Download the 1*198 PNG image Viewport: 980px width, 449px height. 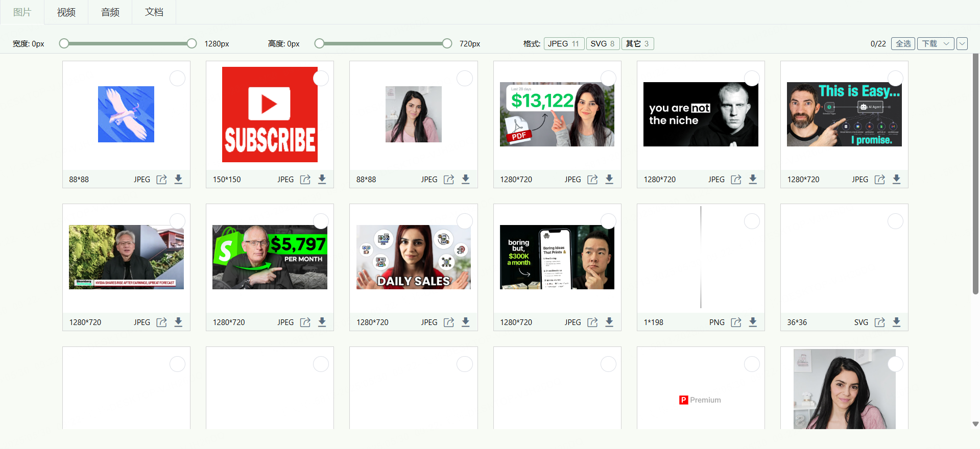coord(753,322)
